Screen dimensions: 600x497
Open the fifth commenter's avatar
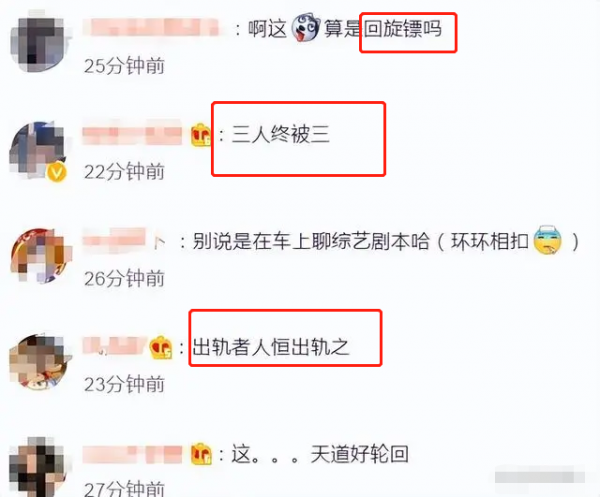point(39,468)
